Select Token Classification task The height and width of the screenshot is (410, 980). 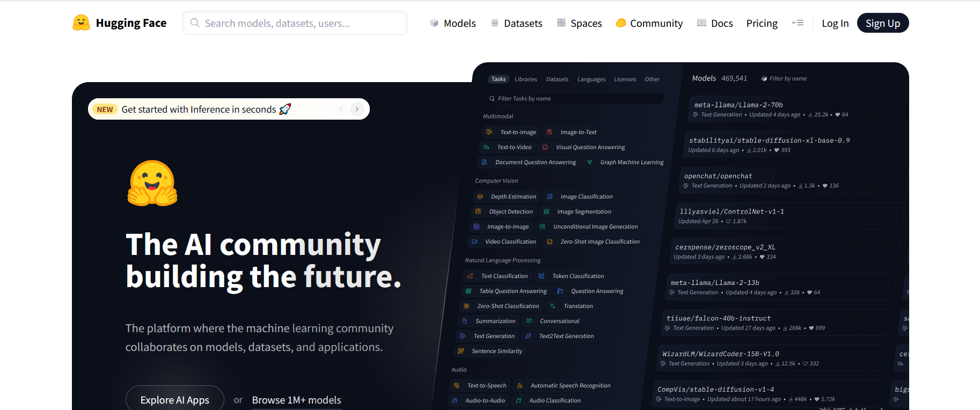pos(571,276)
